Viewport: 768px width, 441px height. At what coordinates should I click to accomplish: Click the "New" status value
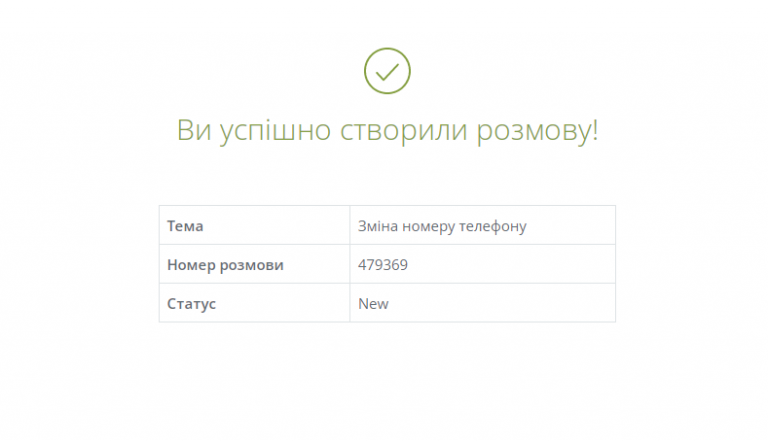(x=373, y=304)
